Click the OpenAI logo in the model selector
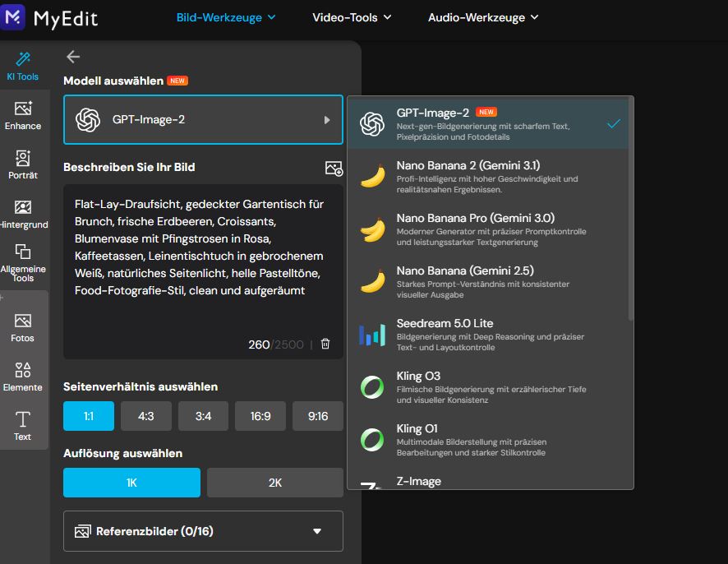The image size is (728, 564). (x=88, y=120)
